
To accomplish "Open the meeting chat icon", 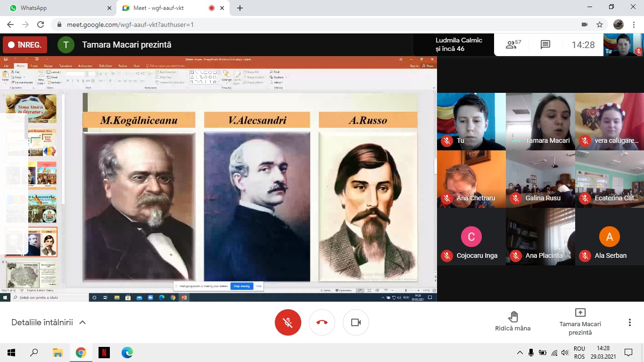I will 545,45.
